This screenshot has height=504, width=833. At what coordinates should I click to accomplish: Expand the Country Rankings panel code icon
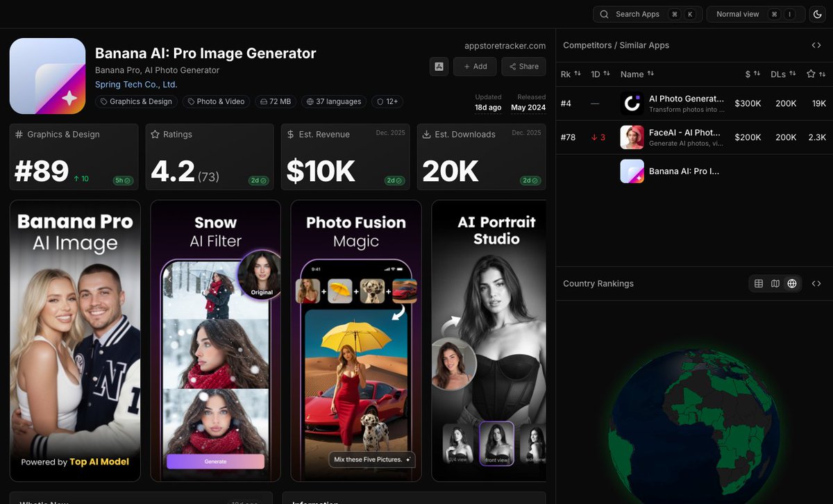point(816,283)
